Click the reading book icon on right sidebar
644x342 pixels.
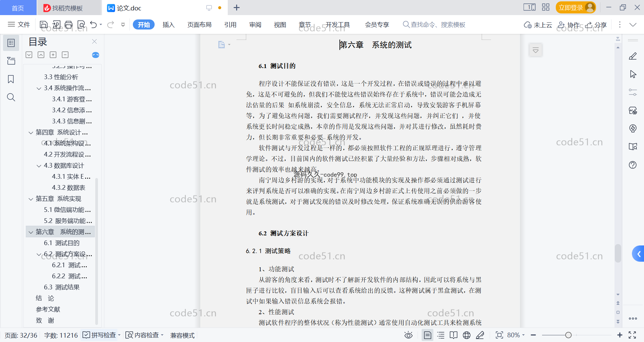[x=633, y=147]
